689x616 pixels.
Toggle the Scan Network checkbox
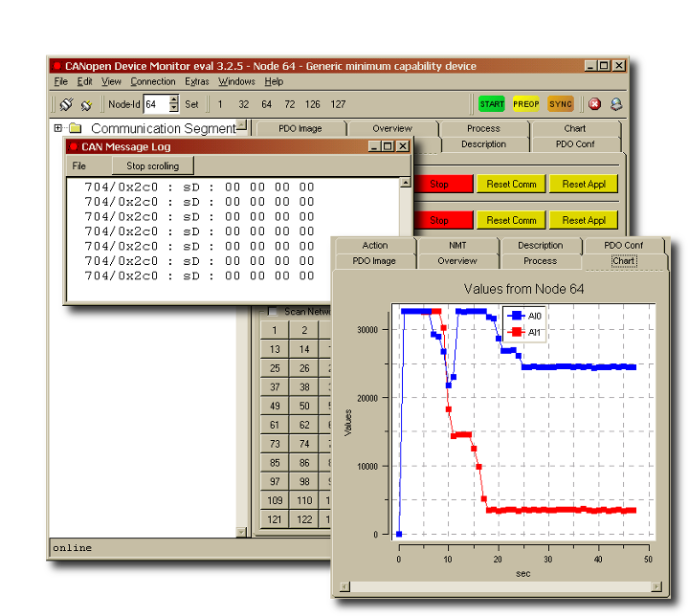pyautogui.click(x=273, y=312)
